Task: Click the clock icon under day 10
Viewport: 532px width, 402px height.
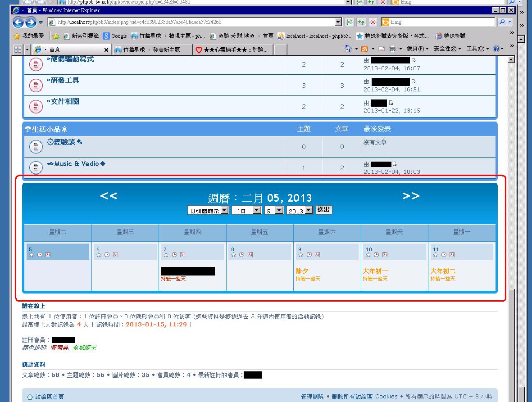Action: pos(376,255)
